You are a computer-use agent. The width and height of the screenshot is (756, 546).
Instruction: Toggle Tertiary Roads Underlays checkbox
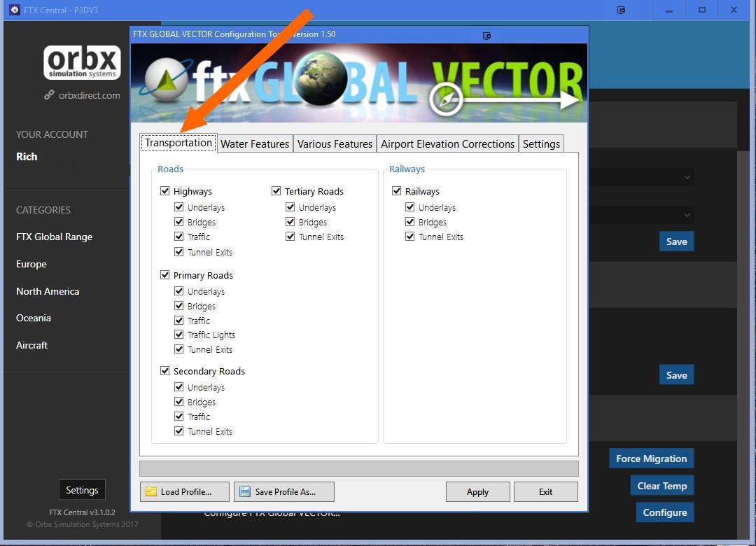tap(290, 207)
